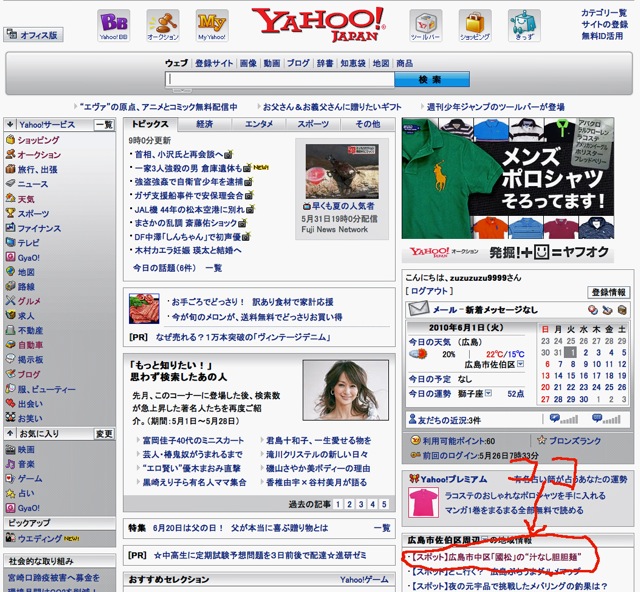Collapse the お気に入り panel arrow

[10, 434]
